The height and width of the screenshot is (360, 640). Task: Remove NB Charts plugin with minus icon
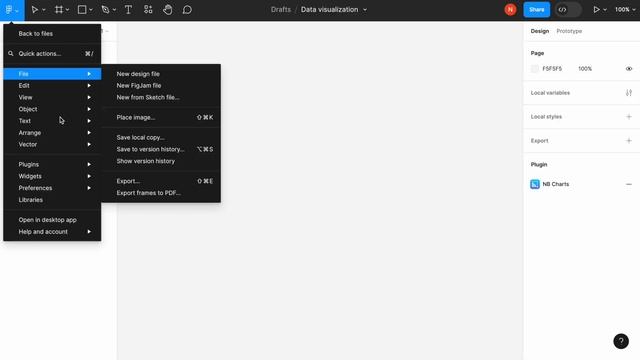(629, 184)
